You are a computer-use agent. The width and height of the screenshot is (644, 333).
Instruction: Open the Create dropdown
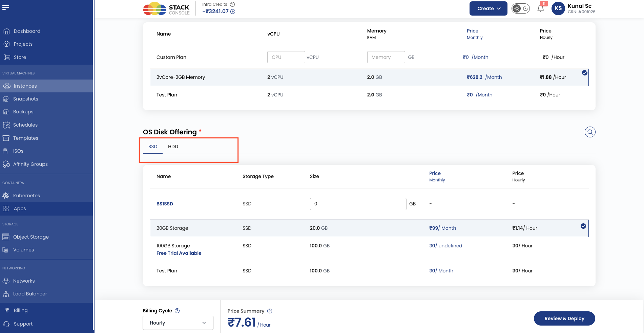click(x=489, y=8)
